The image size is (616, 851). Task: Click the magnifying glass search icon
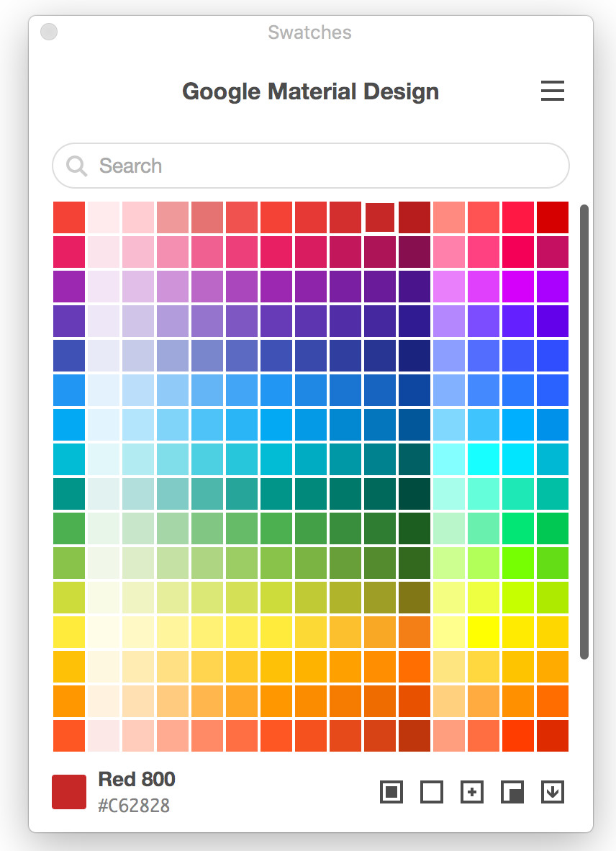(x=76, y=166)
